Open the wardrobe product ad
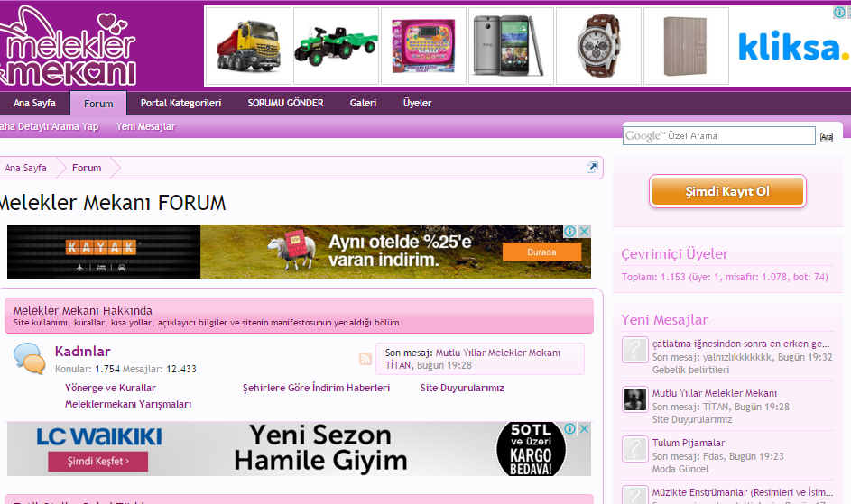The image size is (851, 504). click(686, 46)
